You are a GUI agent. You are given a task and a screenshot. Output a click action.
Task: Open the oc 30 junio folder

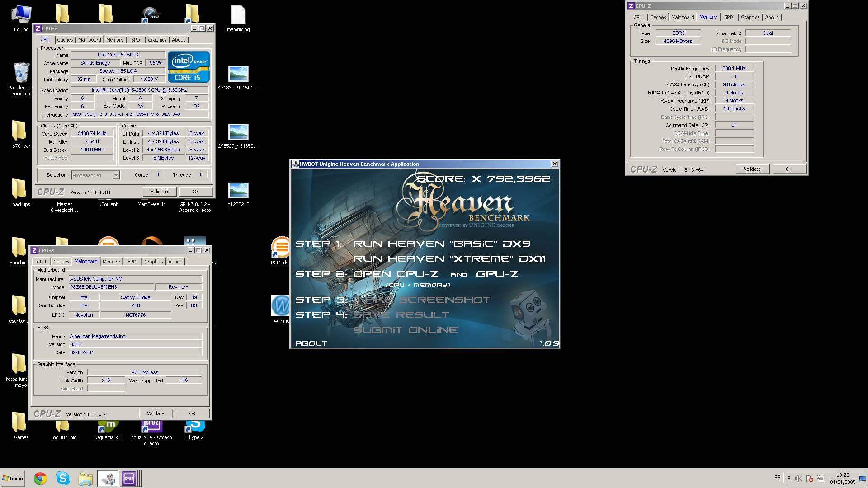click(x=65, y=430)
